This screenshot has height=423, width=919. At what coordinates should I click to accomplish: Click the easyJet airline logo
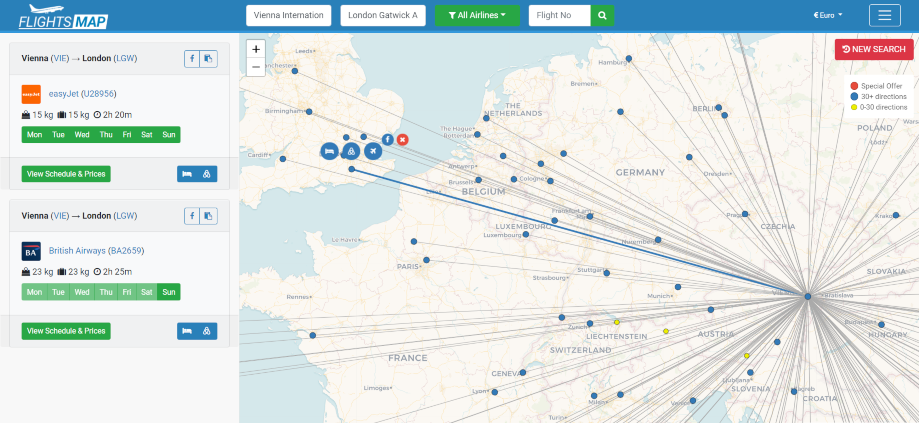[x=31, y=94]
